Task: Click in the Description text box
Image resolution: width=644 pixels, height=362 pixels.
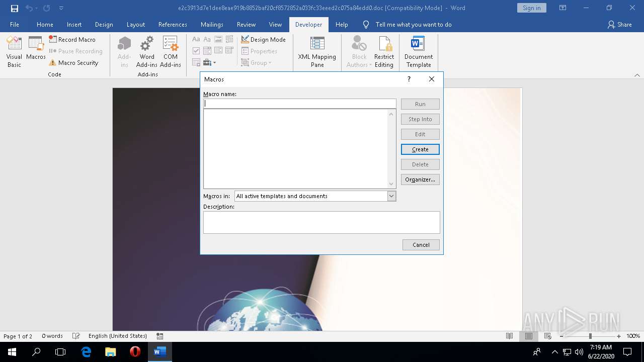Action: 321,222
